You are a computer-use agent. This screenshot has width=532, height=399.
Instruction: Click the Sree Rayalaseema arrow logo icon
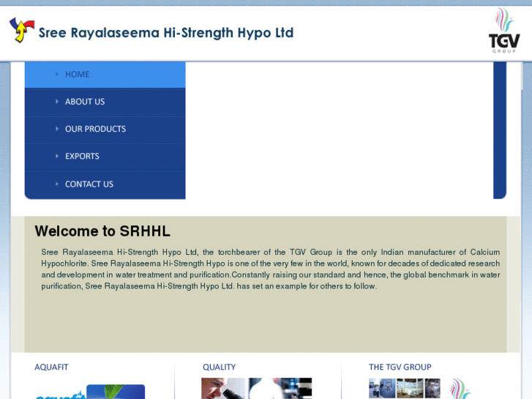(22, 30)
